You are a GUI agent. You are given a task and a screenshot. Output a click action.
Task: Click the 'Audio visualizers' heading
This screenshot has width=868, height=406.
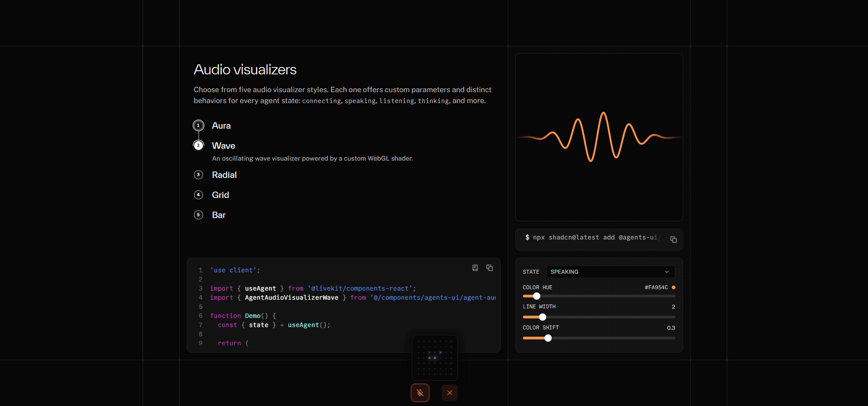point(245,70)
